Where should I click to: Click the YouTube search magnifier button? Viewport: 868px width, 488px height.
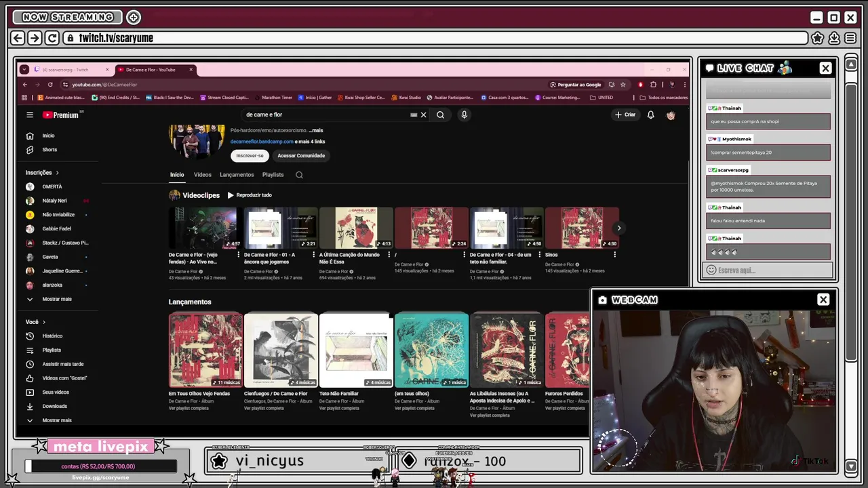coord(440,115)
